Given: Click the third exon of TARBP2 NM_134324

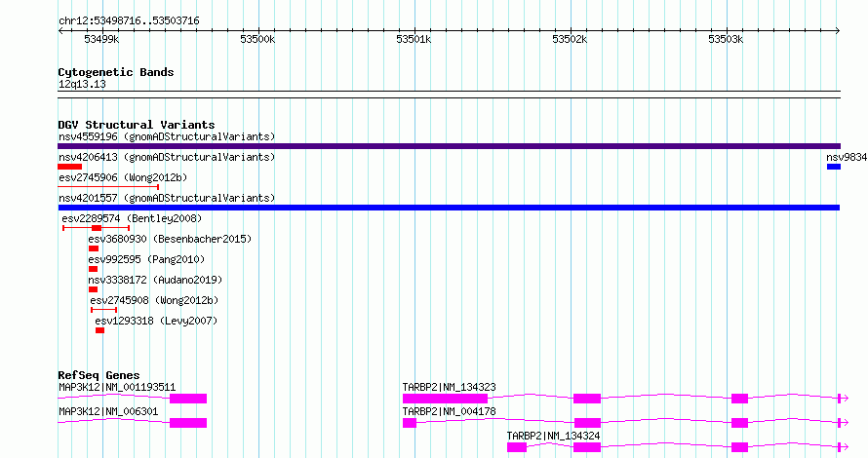Looking at the screenshot, I should click(739, 447).
